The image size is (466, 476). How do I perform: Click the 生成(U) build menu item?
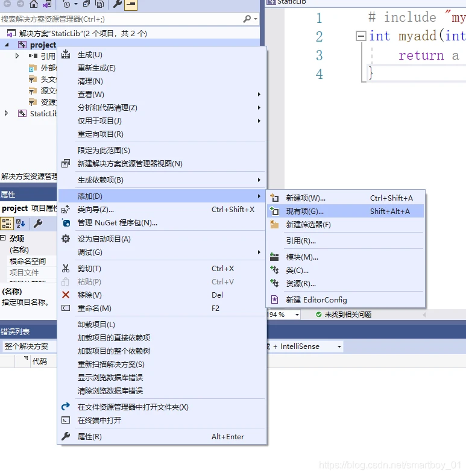90,55
